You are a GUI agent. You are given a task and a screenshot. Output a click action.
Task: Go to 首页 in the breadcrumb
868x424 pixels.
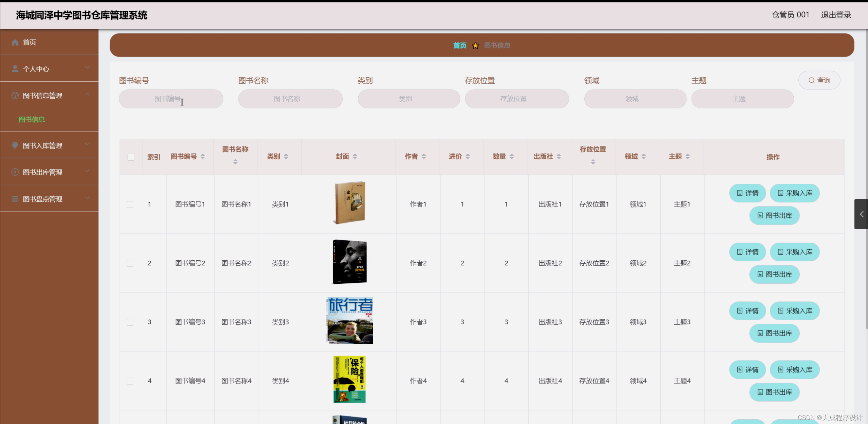pyautogui.click(x=460, y=45)
